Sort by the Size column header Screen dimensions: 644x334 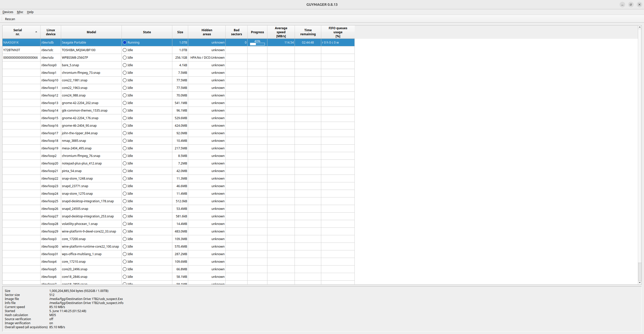tap(180, 32)
